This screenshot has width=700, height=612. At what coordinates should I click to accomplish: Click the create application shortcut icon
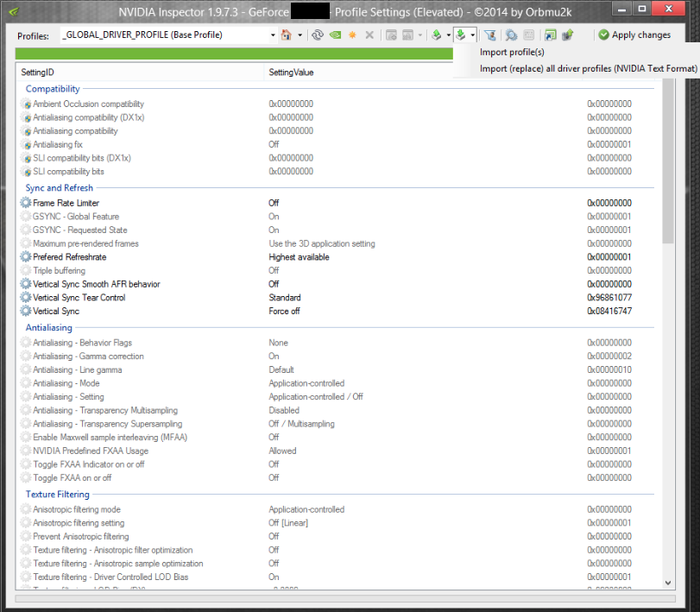tap(551, 35)
